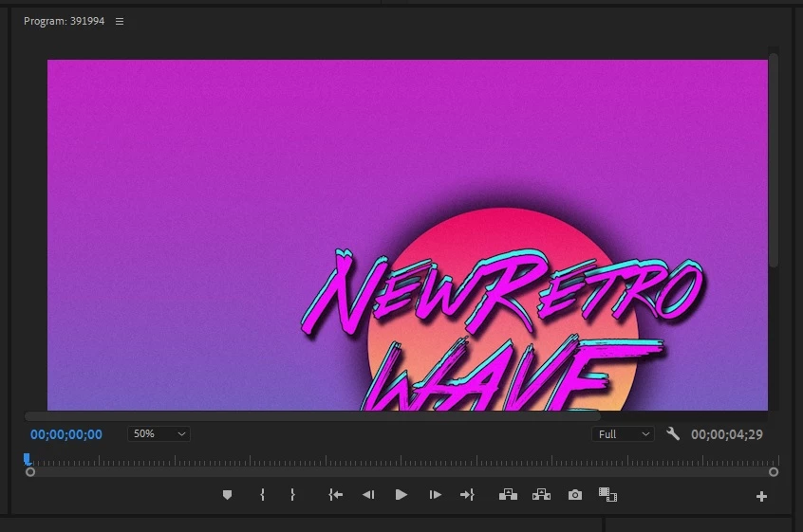
Task: Click the NewRetro Wave video preview
Action: (x=407, y=235)
